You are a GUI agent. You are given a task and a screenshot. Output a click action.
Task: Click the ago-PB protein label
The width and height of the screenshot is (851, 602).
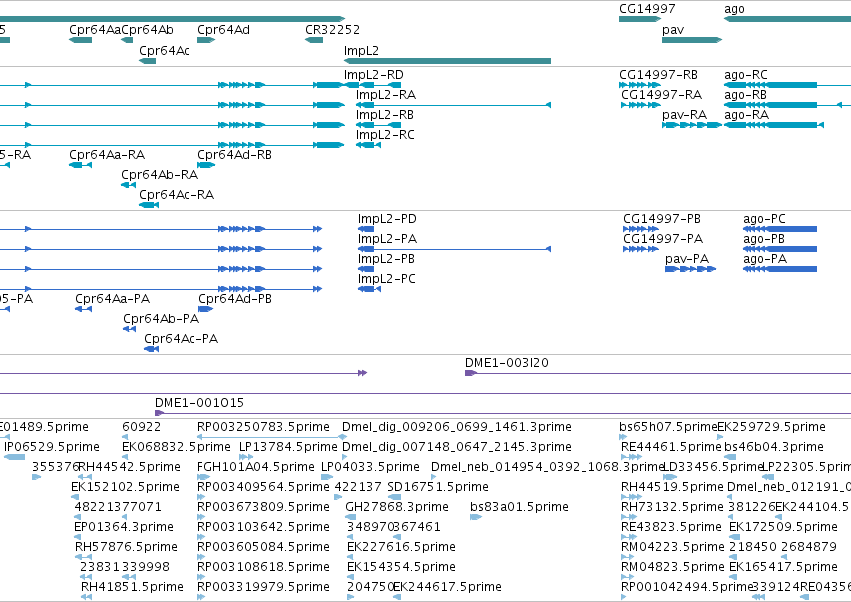[x=764, y=239]
